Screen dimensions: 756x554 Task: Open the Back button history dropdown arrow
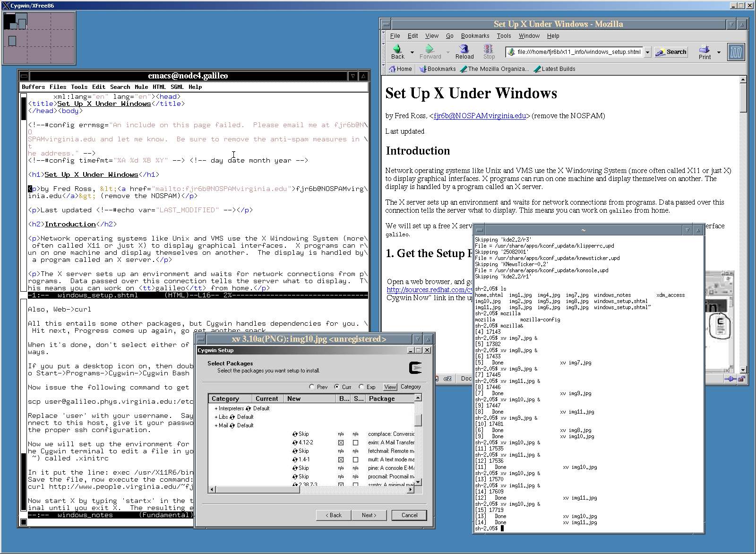pos(412,52)
